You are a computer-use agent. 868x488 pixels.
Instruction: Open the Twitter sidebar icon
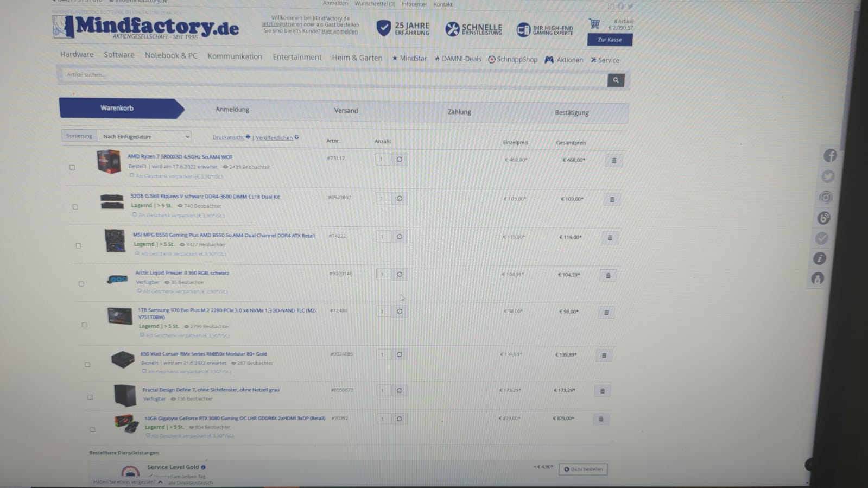click(x=828, y=176)
